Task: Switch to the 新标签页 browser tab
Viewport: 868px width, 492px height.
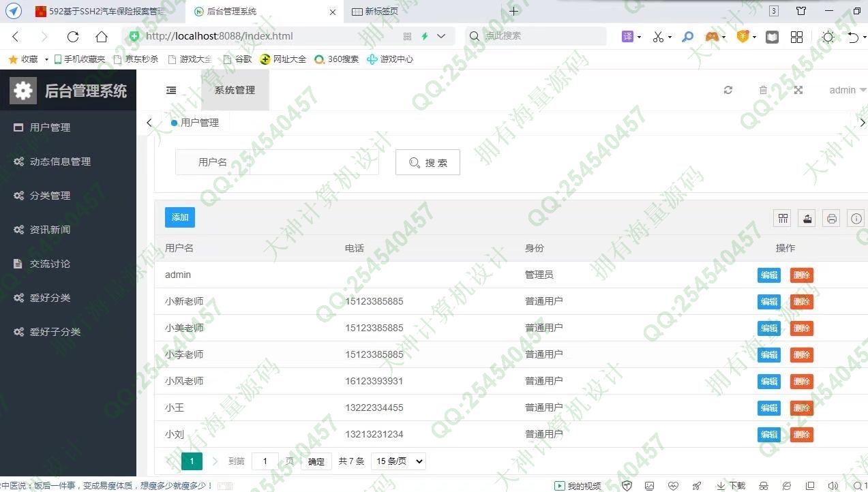Action: tap(382, 12)
